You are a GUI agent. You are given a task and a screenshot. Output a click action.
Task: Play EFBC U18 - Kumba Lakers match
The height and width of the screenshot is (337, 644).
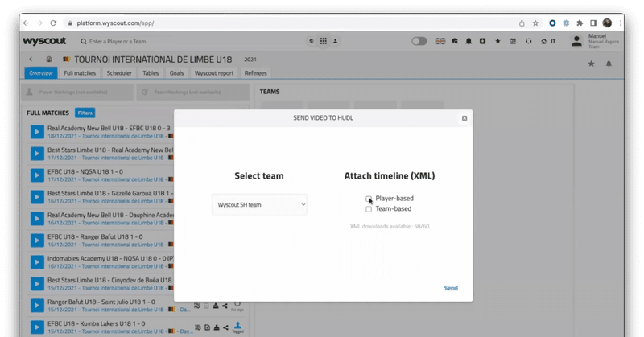(x=37, y=327)
